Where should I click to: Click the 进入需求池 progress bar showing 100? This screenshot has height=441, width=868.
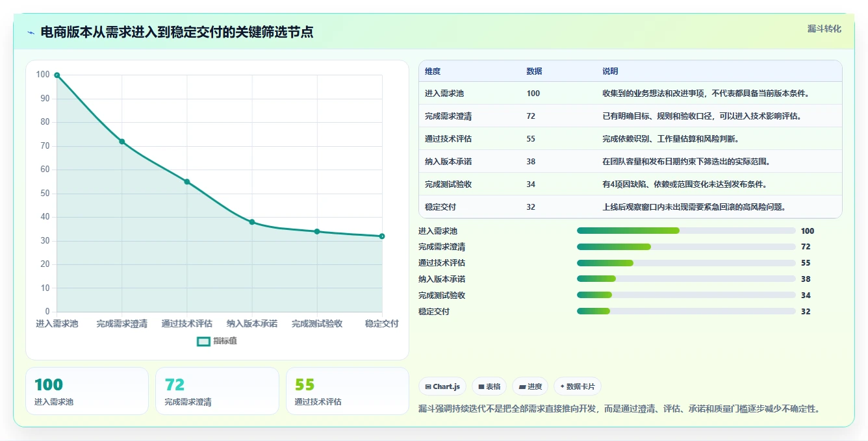click(x=686, y=231)
